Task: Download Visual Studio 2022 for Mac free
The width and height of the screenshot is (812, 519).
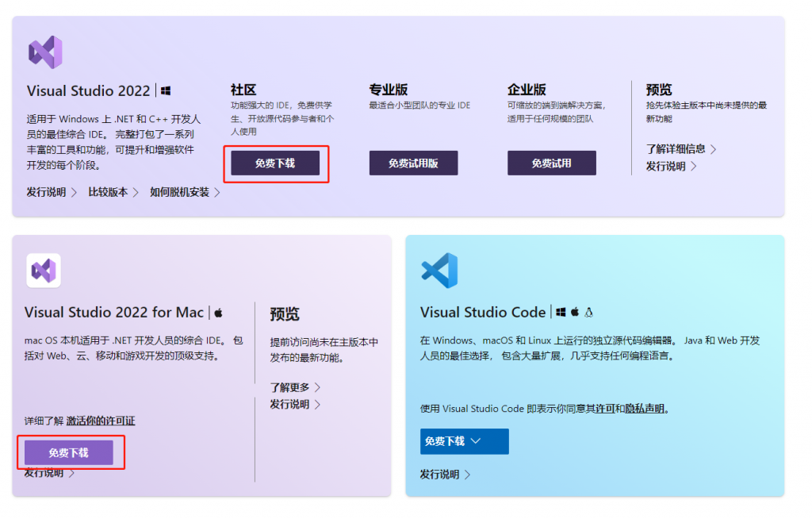Action: click(68, 452)
